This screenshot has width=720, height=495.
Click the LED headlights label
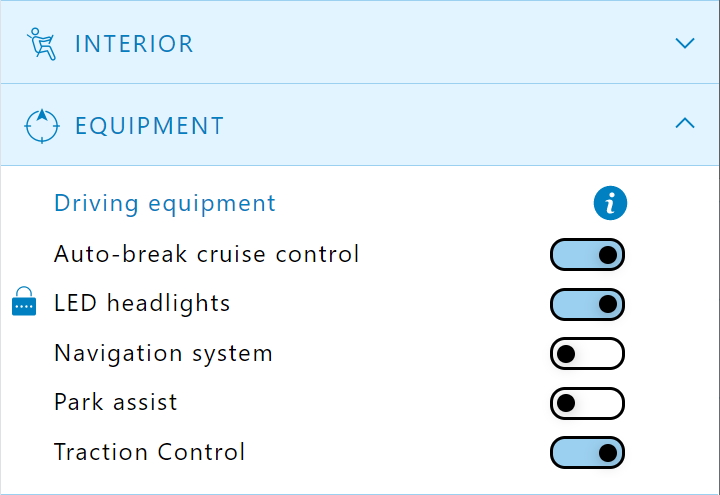142,303
